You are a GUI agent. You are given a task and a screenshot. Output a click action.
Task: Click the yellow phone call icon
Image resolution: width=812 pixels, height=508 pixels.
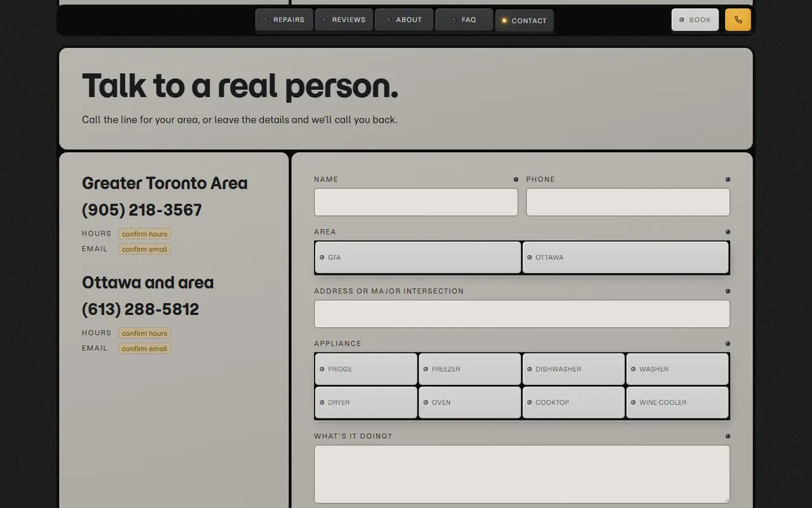pyautogui.click(x=738, y=20)
